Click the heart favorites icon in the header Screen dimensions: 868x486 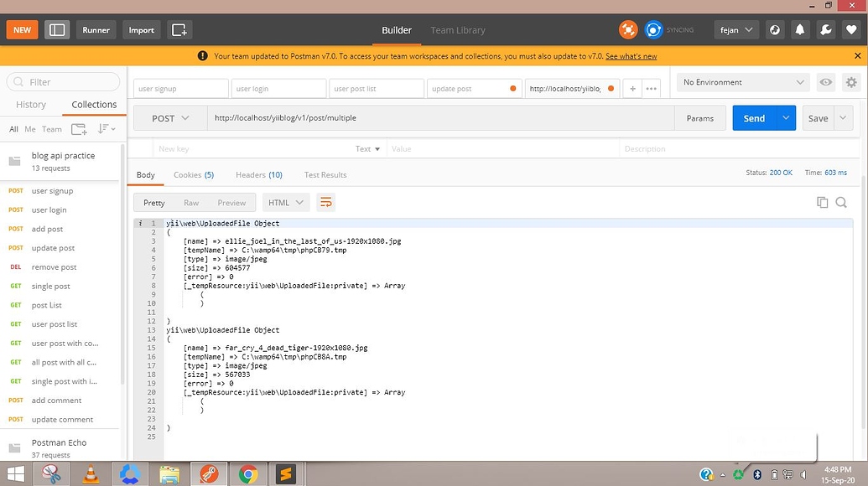click(850, 28)
